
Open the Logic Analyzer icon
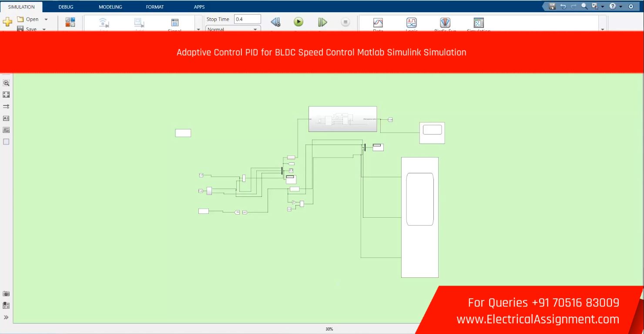[x=411, y=23]
